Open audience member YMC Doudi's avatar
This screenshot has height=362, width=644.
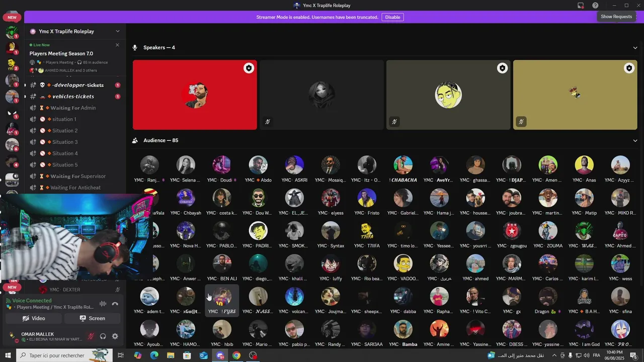[222, 165]
